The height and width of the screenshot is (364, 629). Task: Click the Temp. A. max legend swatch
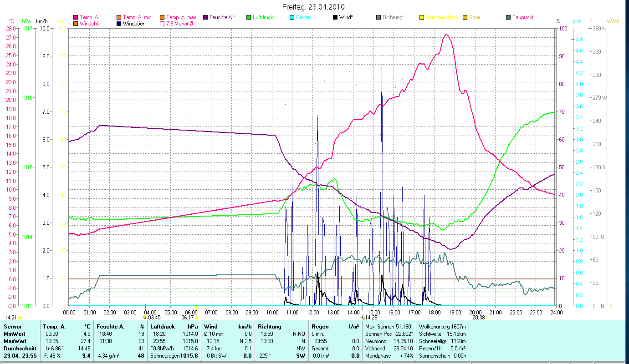click(162, 17)
